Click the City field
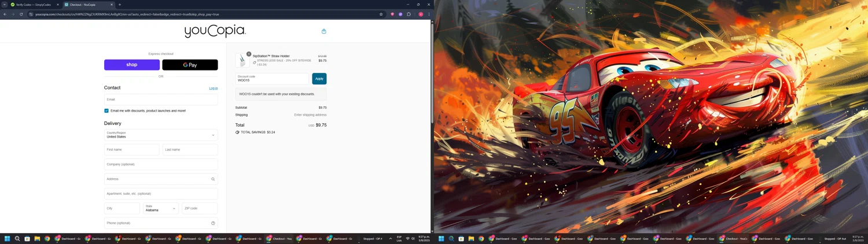Screen dimensions: 868x244 pos(122,208)
